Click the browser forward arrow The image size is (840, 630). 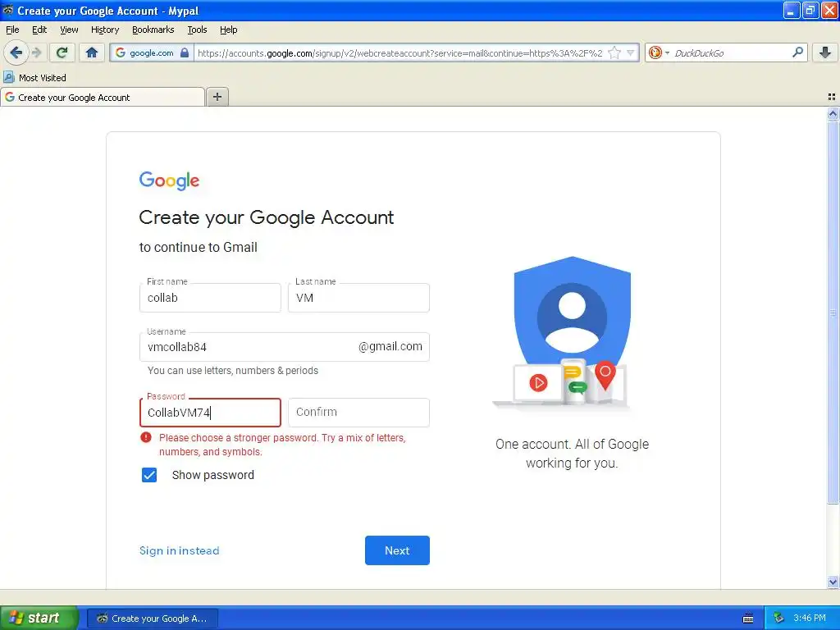(x=36, y=52)
